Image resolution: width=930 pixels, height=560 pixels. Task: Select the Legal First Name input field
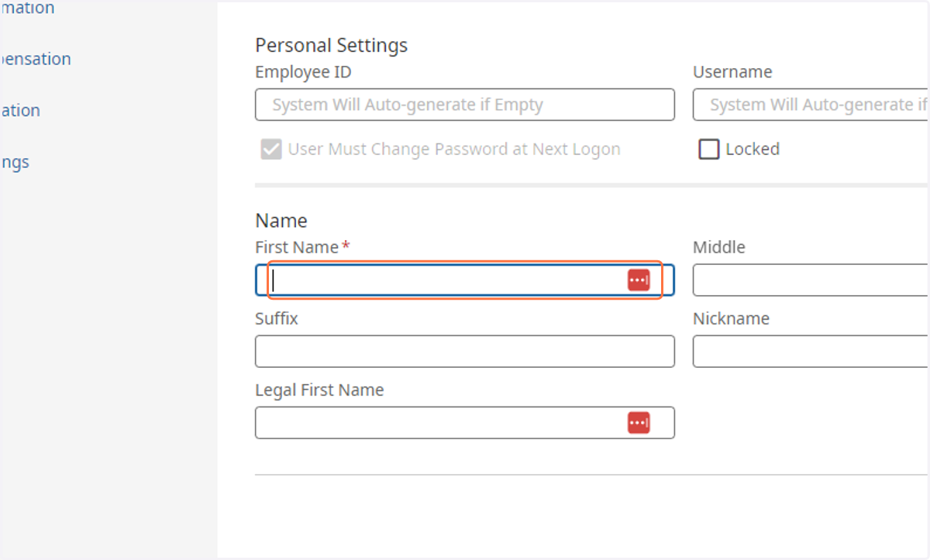pos(465,423)
